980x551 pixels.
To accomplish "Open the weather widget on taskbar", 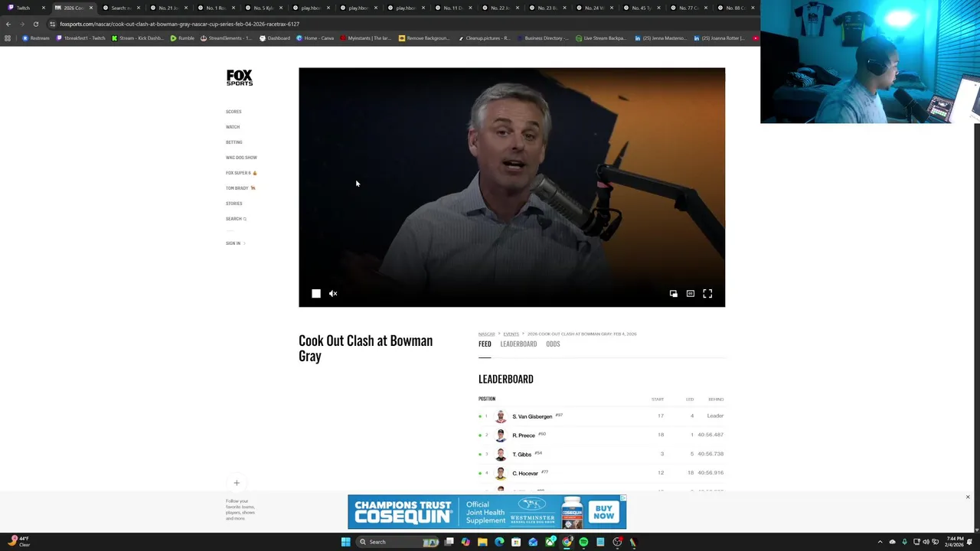I will click(x=19, y=542).
